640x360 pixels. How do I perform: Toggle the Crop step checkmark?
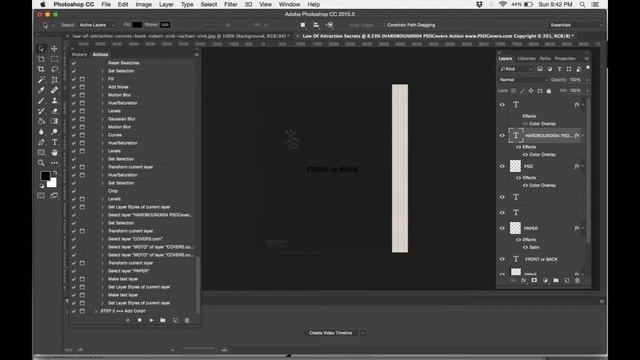tap(74, 191)
